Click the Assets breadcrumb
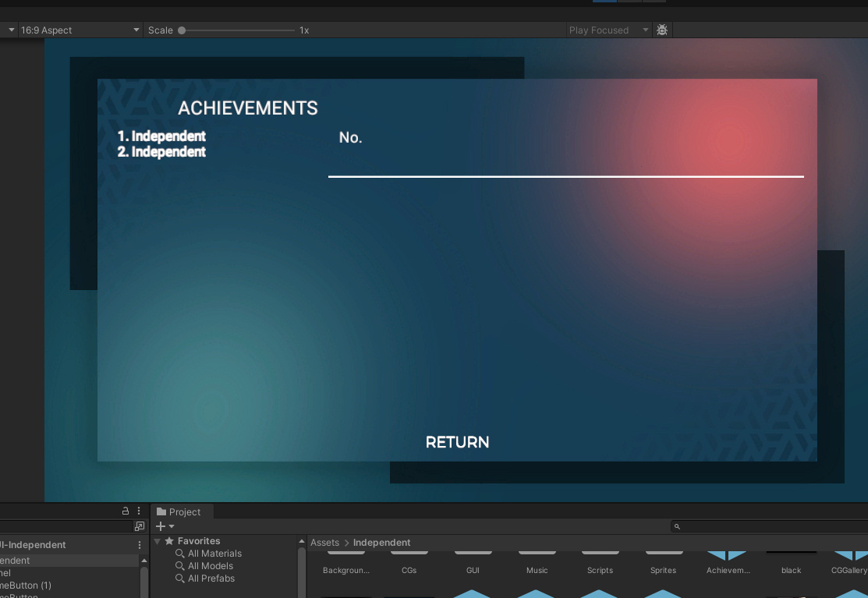This screenshot has width=868, height=598. coord(324,542)
